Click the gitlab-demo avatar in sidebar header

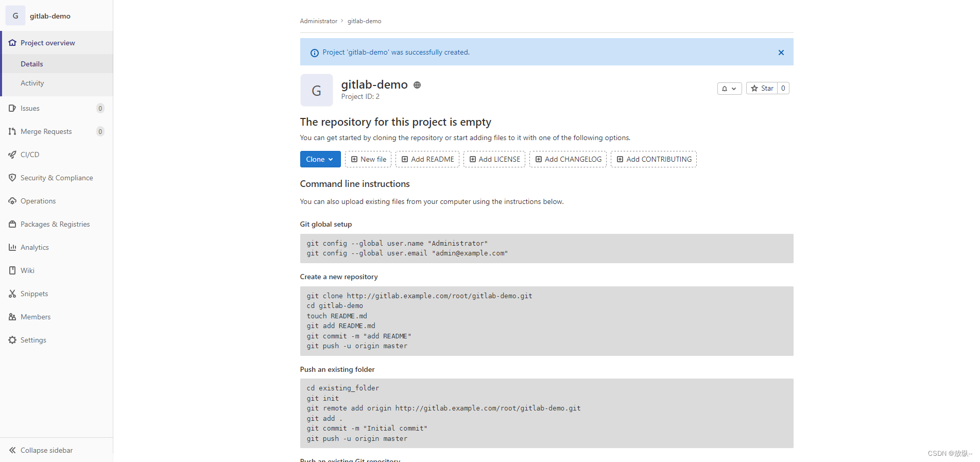[x=15, y=16]
